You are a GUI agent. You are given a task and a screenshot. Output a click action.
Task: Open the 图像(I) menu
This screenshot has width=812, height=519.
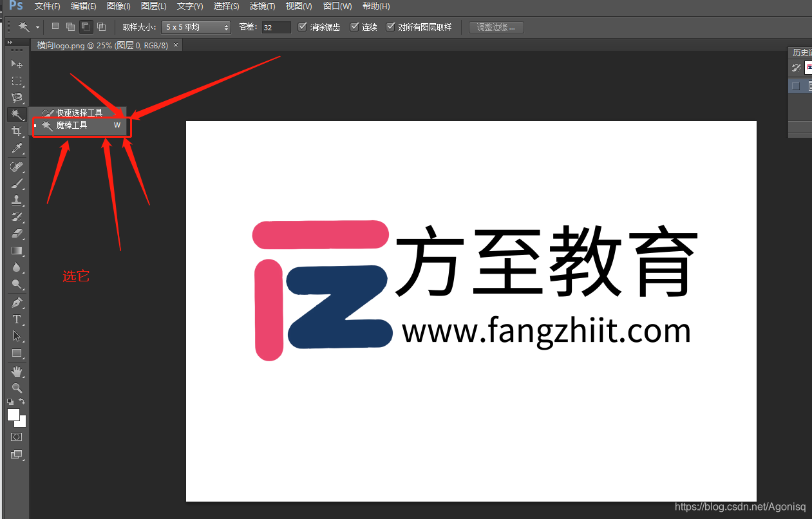click(118, 6)
